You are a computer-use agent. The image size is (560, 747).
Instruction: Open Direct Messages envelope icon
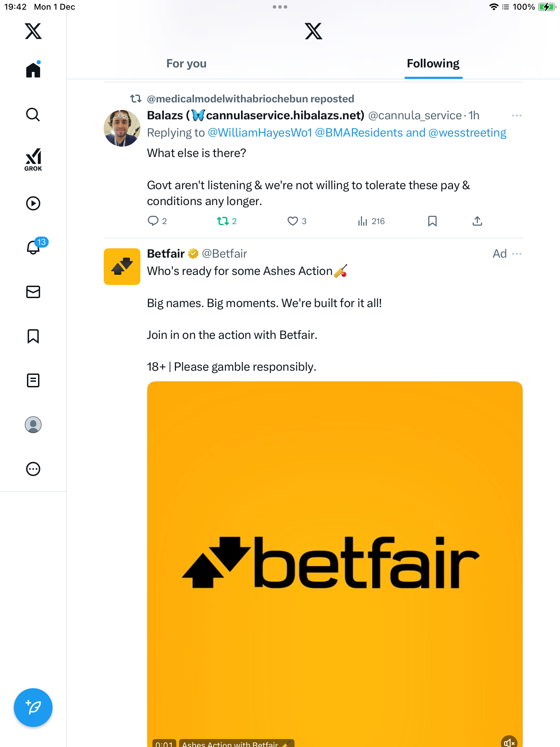pyautogui.click(x=33, y=292)
